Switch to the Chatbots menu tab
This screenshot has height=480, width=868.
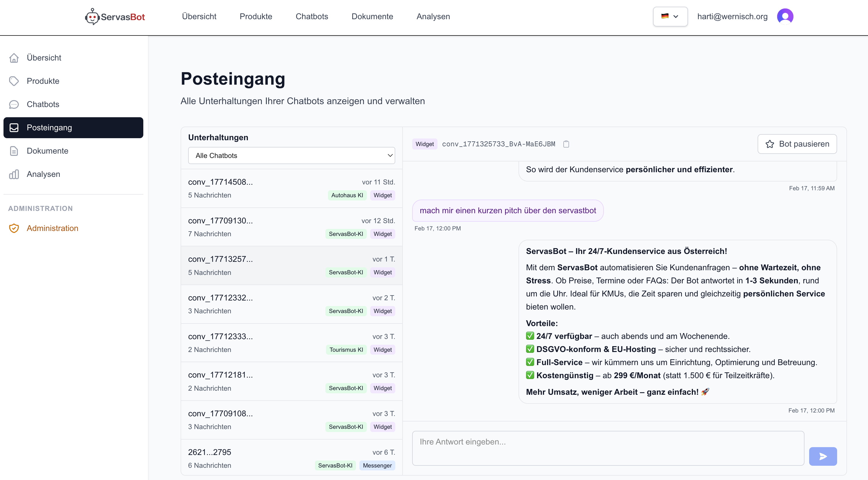click(312, 16)
